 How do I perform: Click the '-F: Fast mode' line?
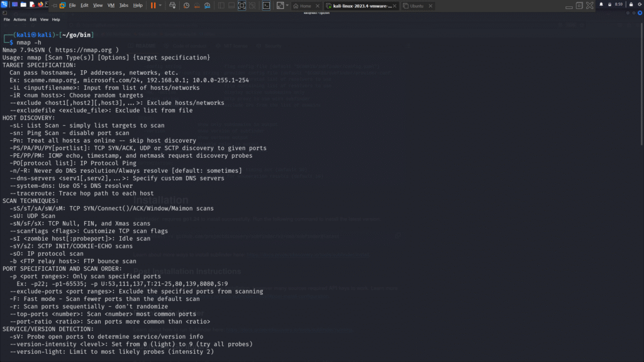coord(105,299)
